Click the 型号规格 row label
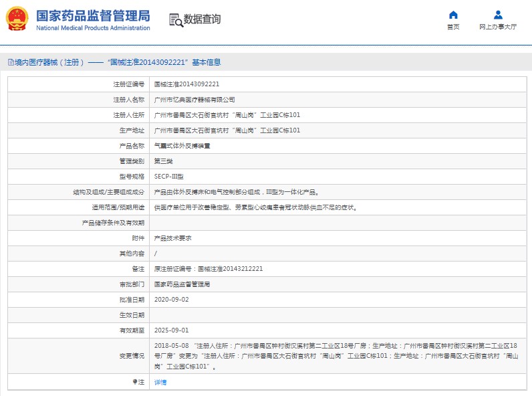 point(132,177)
